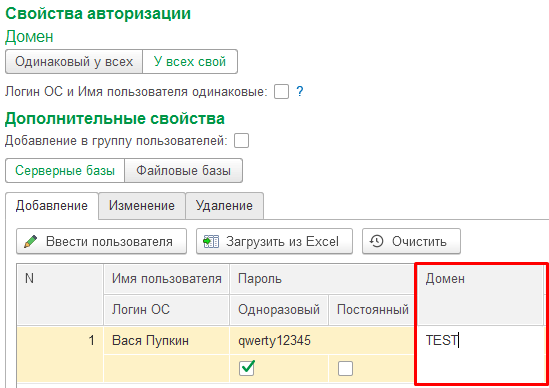
Task: Open the Изменение tab
Action: point(142,206)
